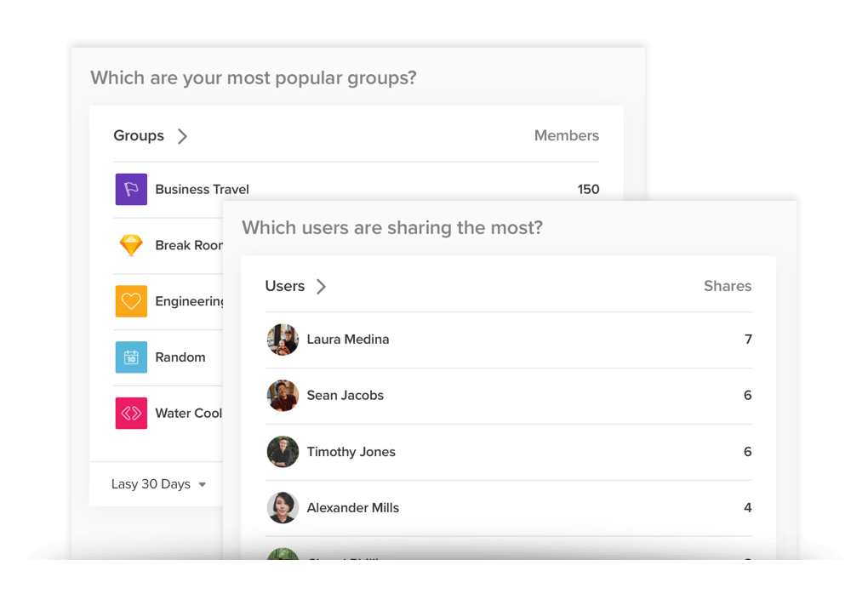Image resolution: width=868 pixels, height=611 pixels.
Task: Open the Users heading link
Action: click(285, 286)
